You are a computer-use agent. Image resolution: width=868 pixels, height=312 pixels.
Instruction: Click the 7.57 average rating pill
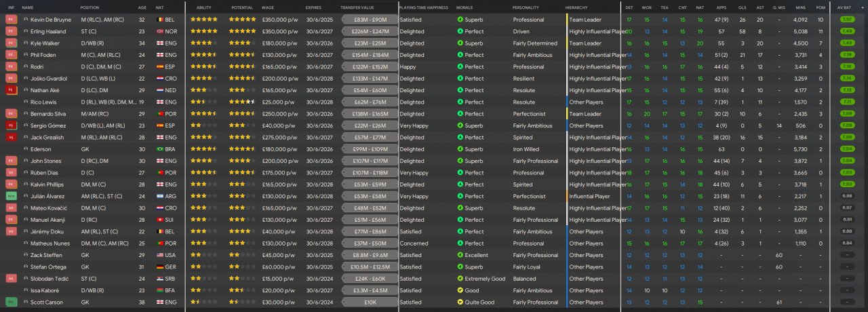[846, 20]
